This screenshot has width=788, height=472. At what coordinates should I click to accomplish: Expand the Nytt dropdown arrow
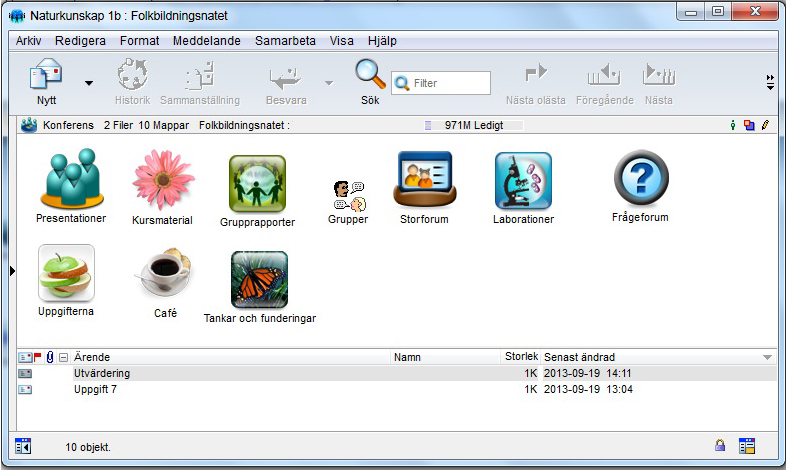[88, 84]
